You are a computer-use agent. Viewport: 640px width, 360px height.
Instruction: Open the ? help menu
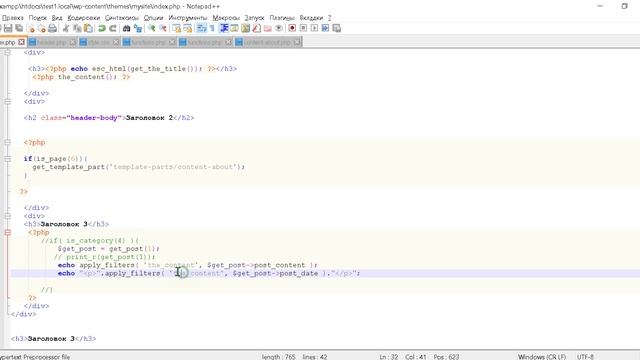coord(329,18)
